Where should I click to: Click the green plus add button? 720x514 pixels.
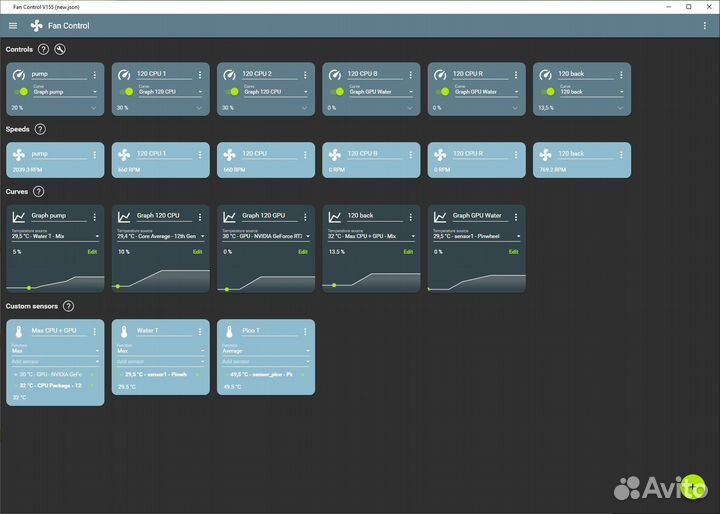coord(692,484)
